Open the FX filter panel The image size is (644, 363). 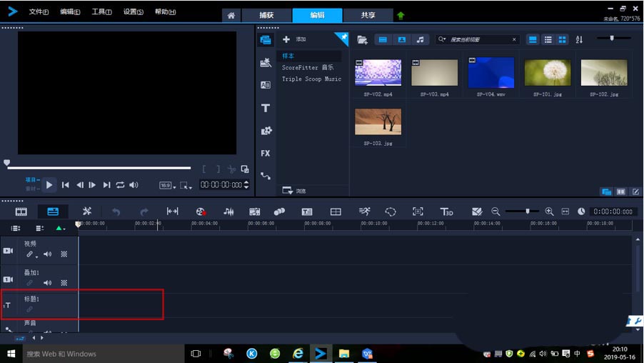point(266,154)
